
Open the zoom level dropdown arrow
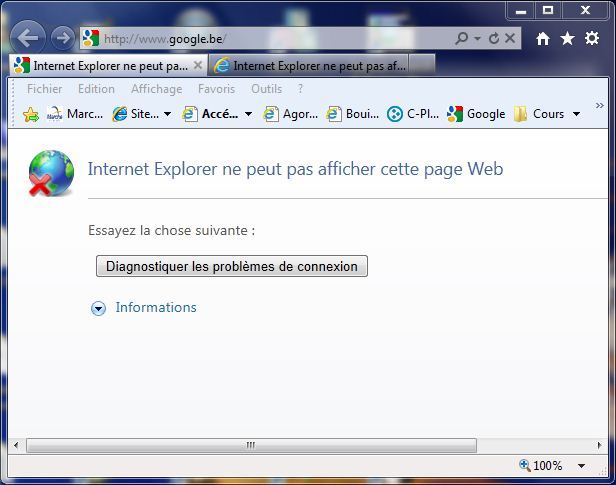581,466
